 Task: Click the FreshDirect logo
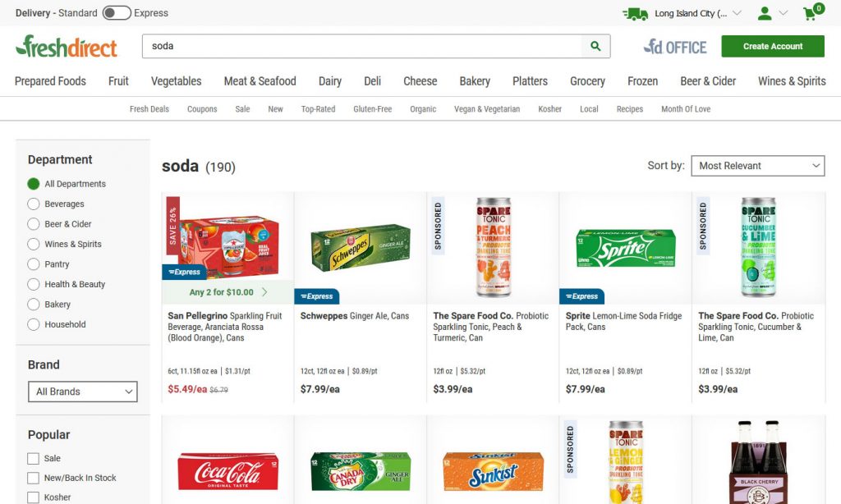coord(66,47)
